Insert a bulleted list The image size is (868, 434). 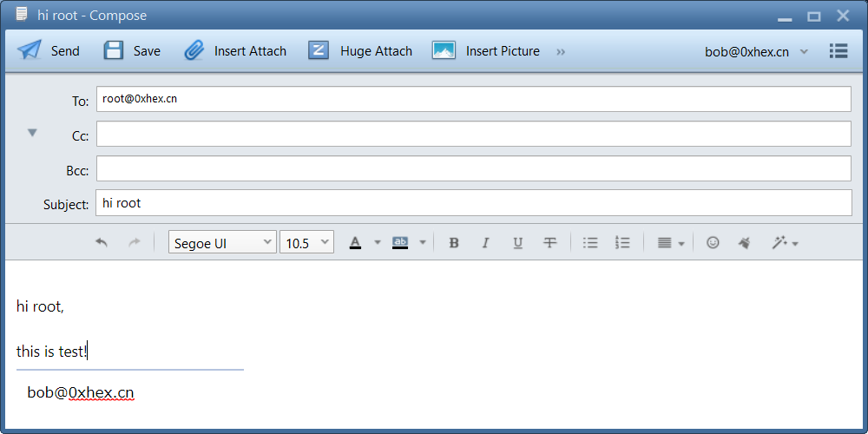(x=590, y=243)
